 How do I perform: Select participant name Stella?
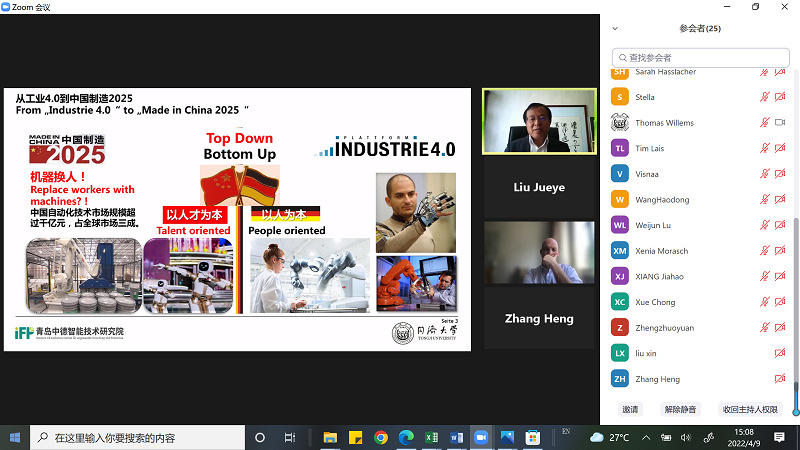point(645,97)
